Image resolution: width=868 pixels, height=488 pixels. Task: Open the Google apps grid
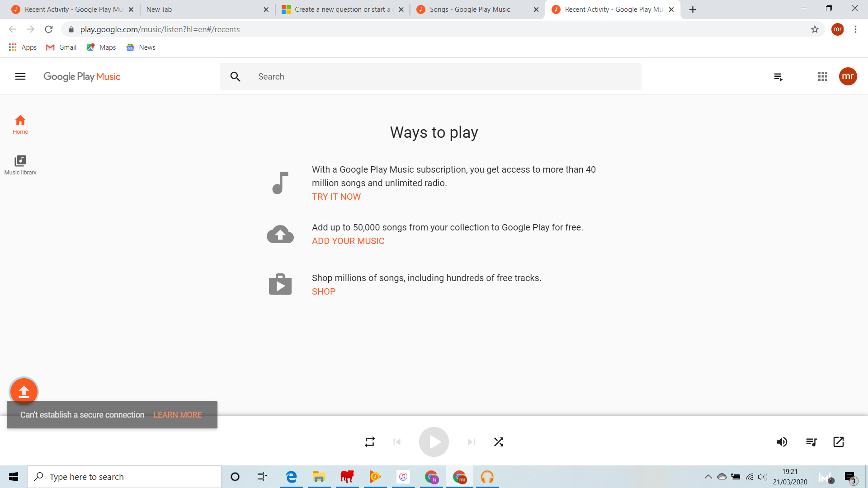(823, 76)
